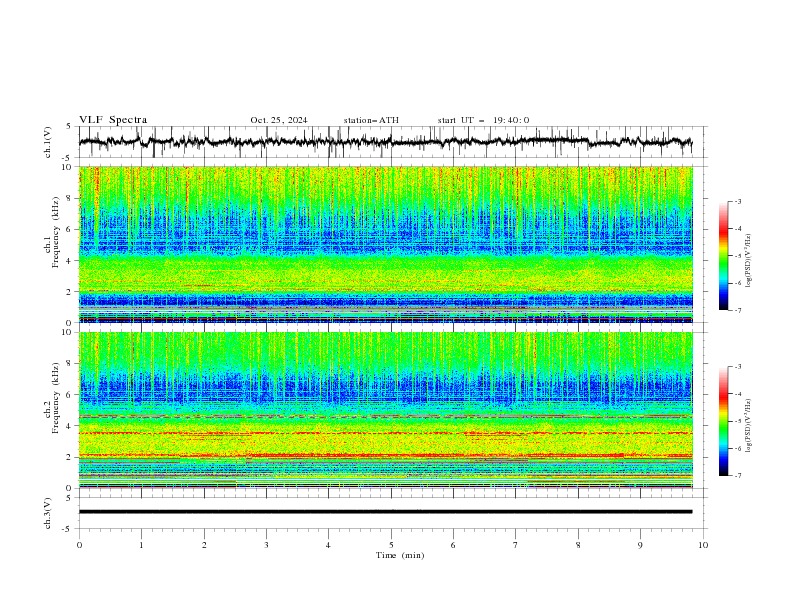
Task: Click the time axis tick label '0'
Action: [x=79, y=545]
